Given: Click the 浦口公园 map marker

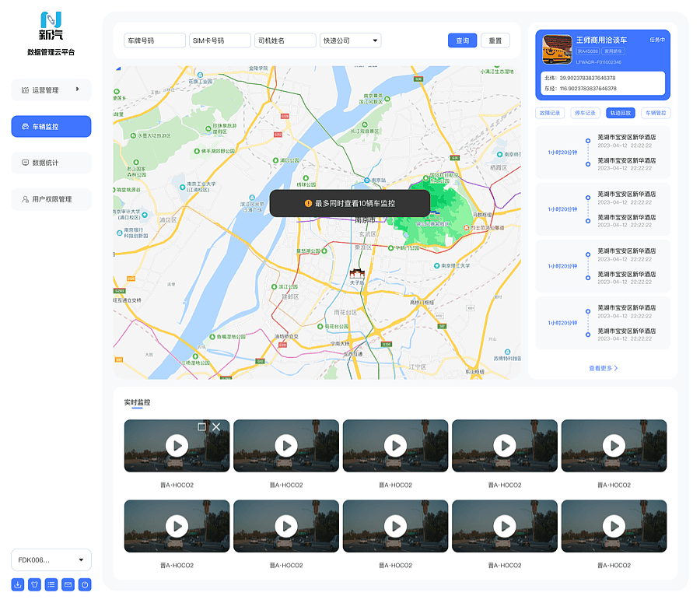Looking at the screenshot, I should (x=275, y=160).
